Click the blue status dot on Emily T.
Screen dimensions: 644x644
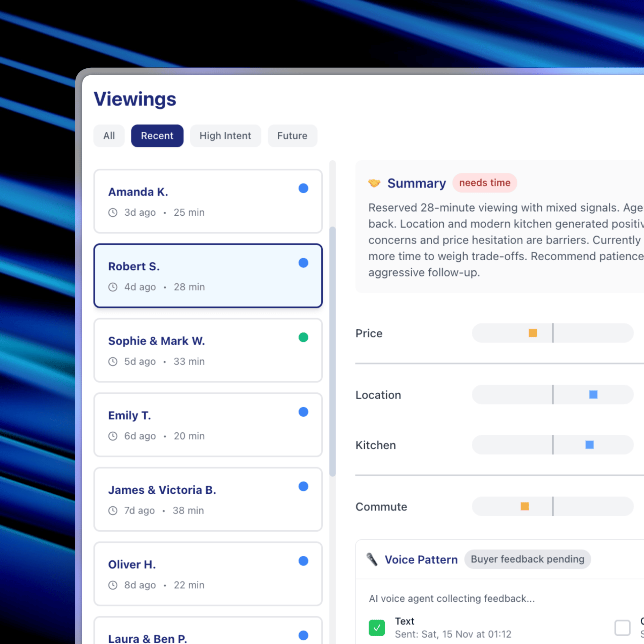303,412
